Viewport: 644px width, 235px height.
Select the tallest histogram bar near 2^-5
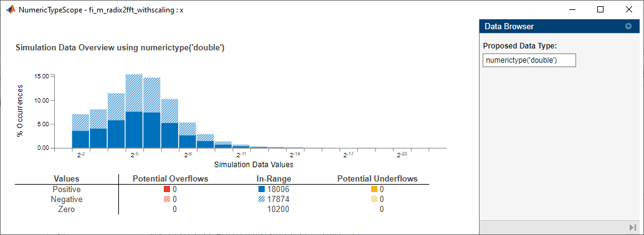134,111
